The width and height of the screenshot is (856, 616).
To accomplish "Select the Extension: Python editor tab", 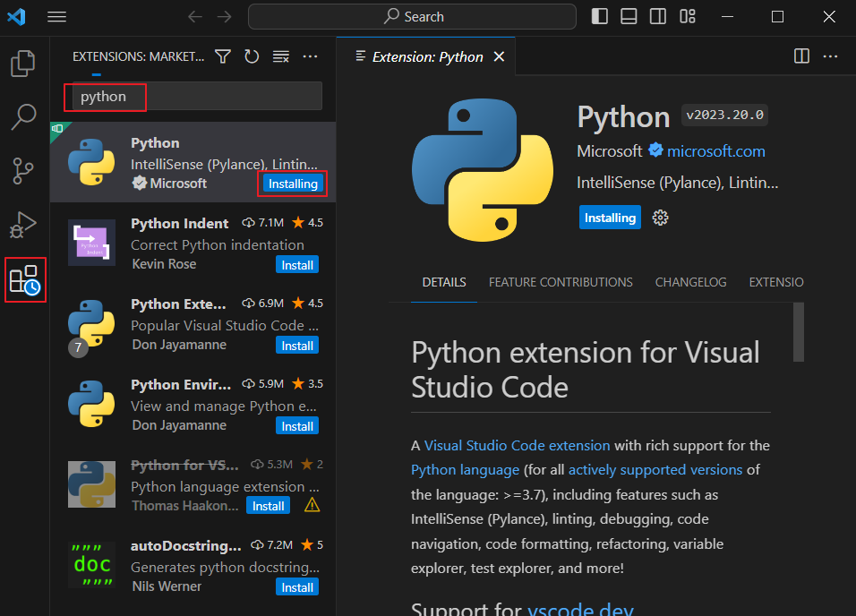I will tap(426, 56).
